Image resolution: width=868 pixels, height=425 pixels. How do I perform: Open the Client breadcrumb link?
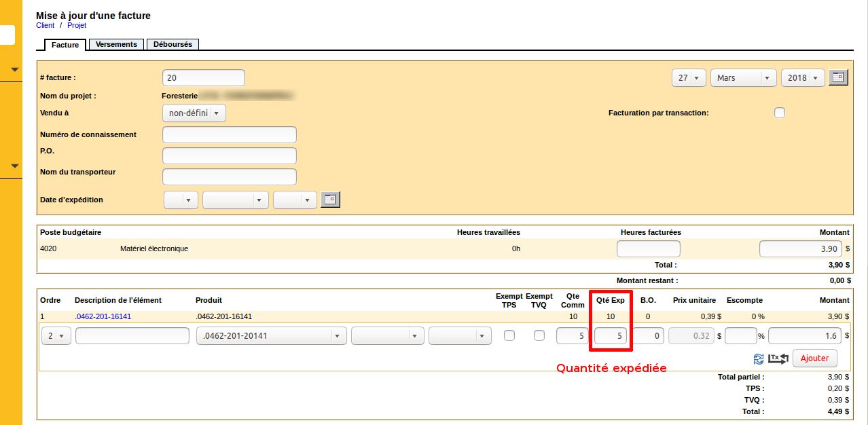click(44, 25)
